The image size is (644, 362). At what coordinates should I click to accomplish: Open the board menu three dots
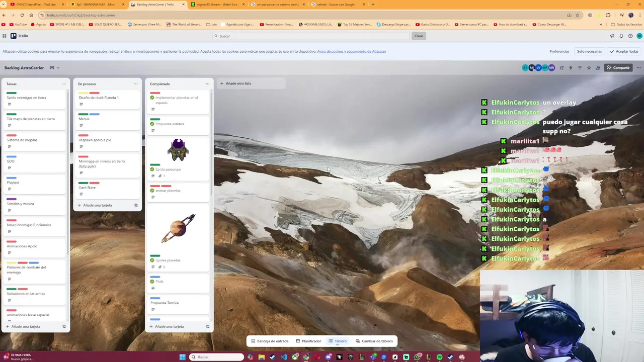pos(639,67)
